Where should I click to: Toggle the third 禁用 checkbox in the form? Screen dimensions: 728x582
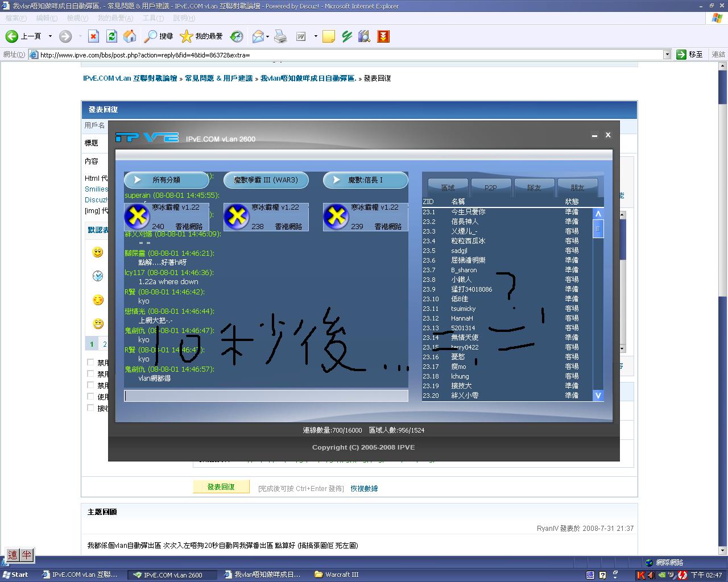tap(90, 385)
